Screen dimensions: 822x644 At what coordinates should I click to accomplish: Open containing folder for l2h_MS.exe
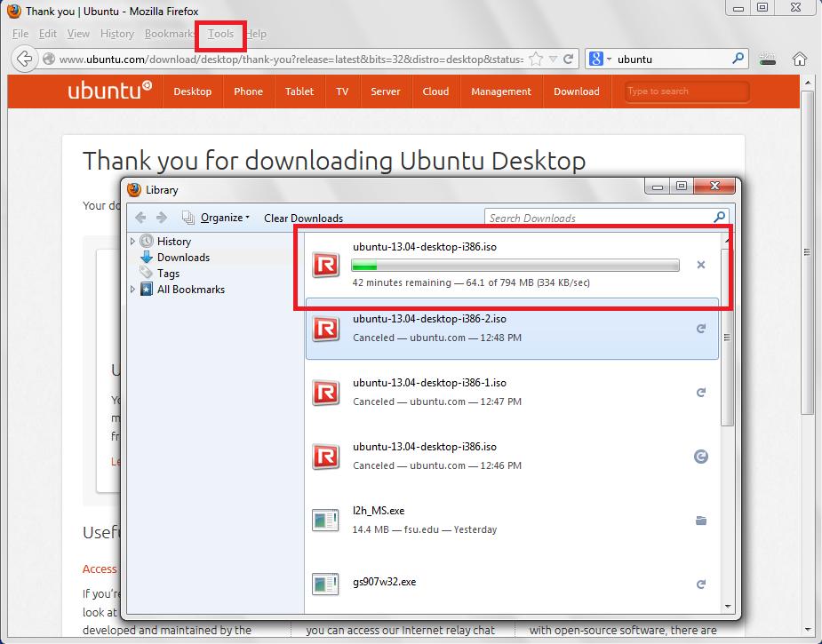pos(700,521)
